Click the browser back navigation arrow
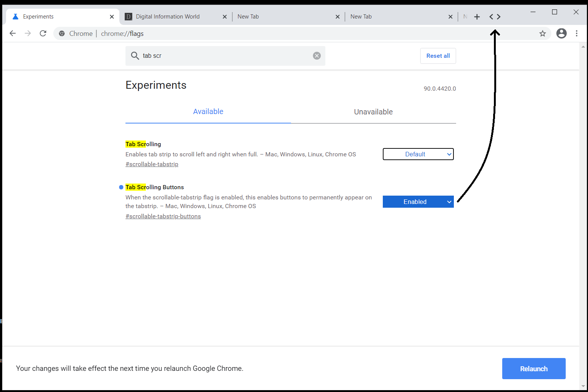 point(12,33)
